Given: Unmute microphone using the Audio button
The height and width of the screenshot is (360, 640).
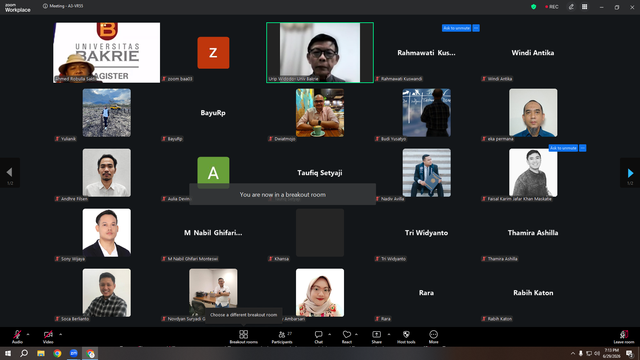Looking at the screenshot, I should click(17, 337).
